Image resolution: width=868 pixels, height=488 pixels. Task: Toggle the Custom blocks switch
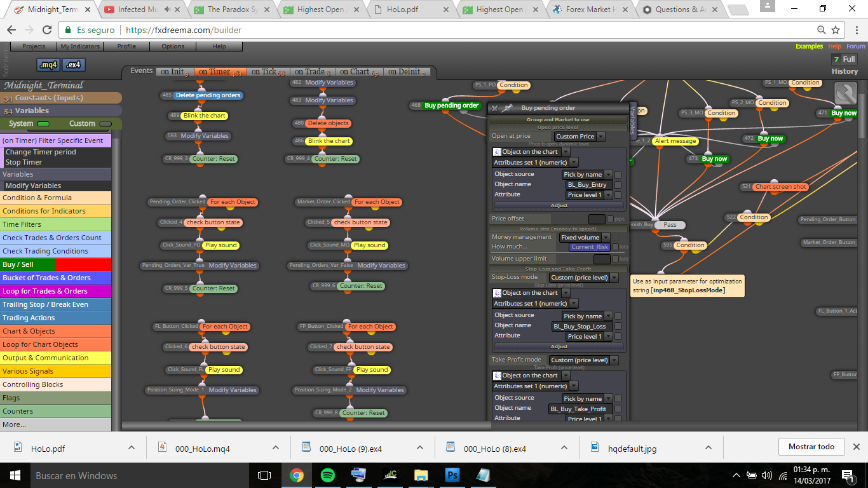point(105,124)
